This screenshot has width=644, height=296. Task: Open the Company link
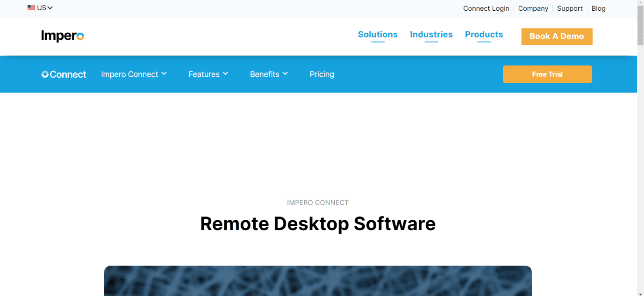point(533,8)
